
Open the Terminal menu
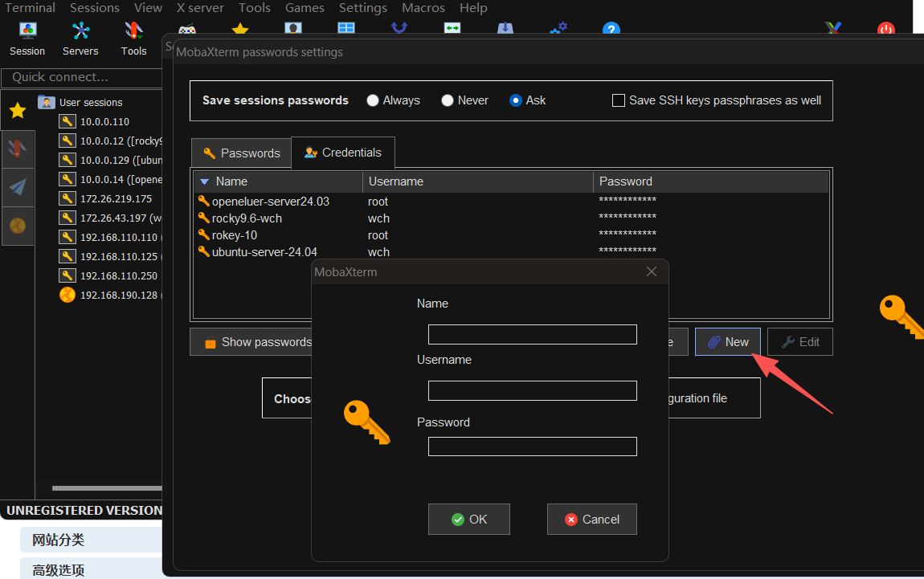point(30,8)
